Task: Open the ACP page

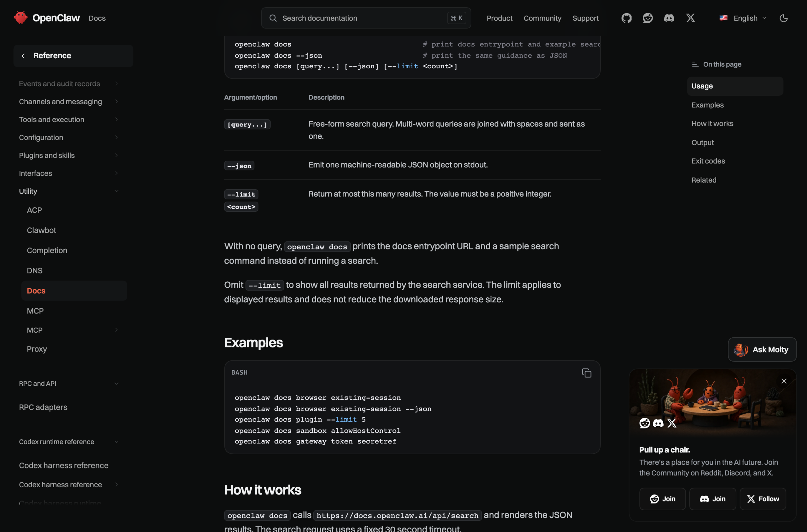Action: pyautogui.click(x=34, y=210)
